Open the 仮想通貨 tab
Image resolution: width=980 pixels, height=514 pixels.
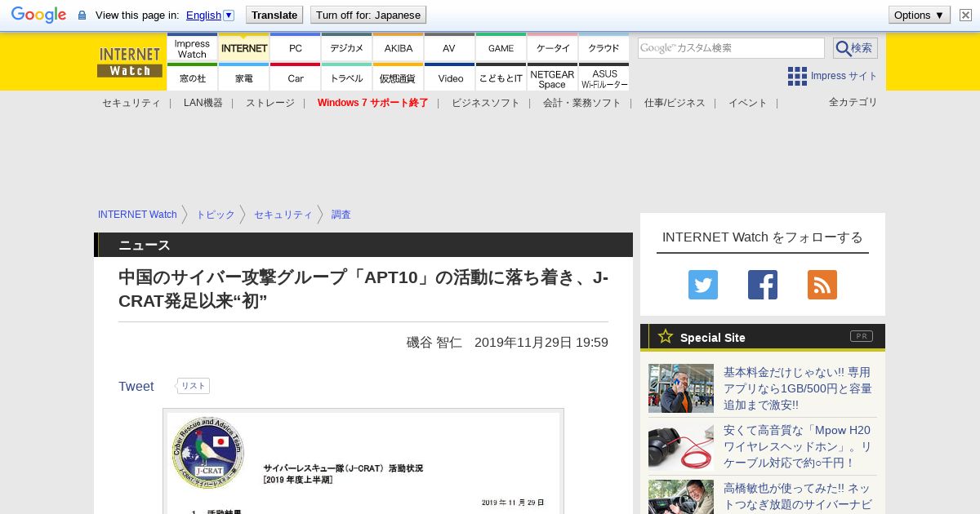point(398,78)
